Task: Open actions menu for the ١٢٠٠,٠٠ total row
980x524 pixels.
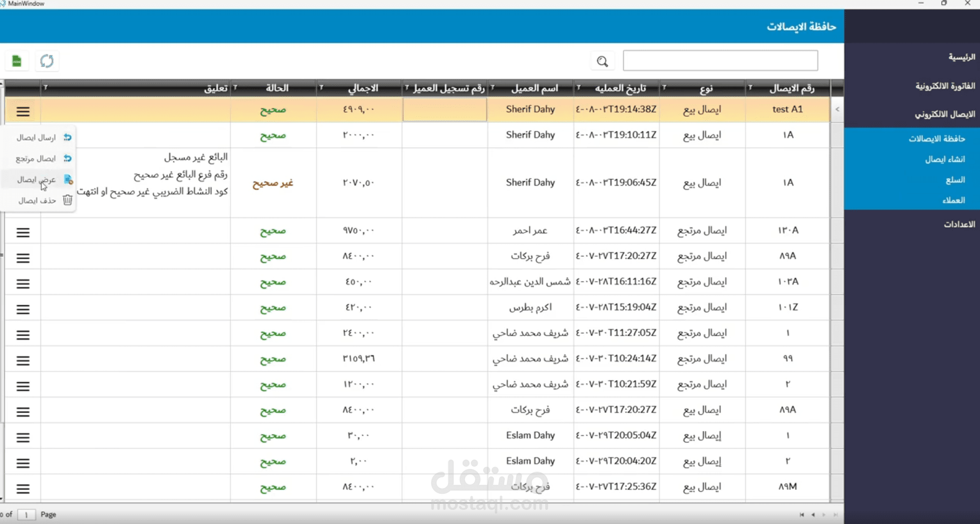Action: pyautogui.click(x=23, y=387)
